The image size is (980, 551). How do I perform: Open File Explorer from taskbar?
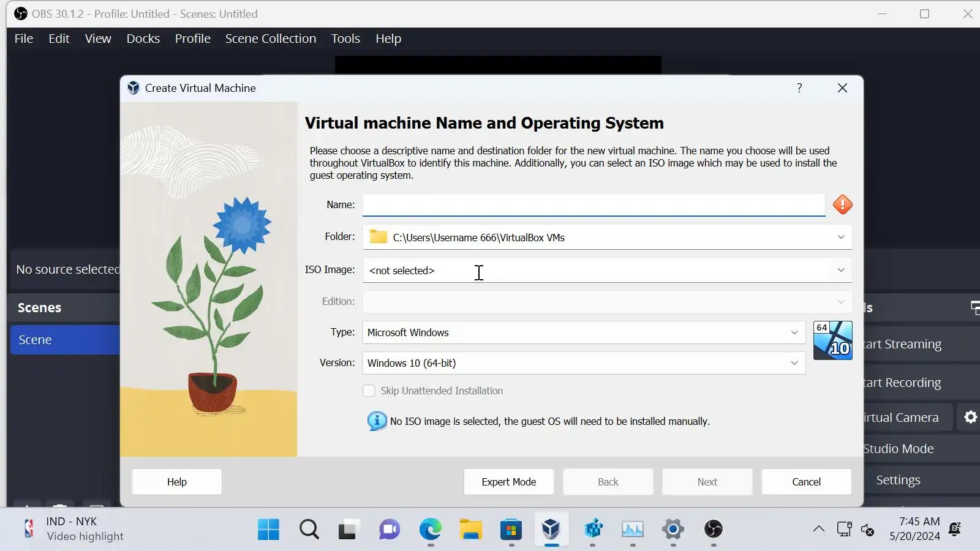(x=470, y=529)
